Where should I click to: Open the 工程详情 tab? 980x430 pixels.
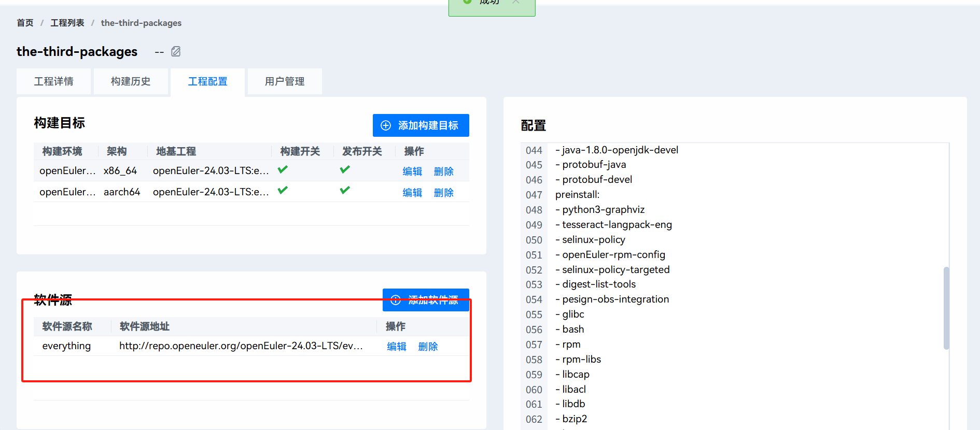pos(54,81)
